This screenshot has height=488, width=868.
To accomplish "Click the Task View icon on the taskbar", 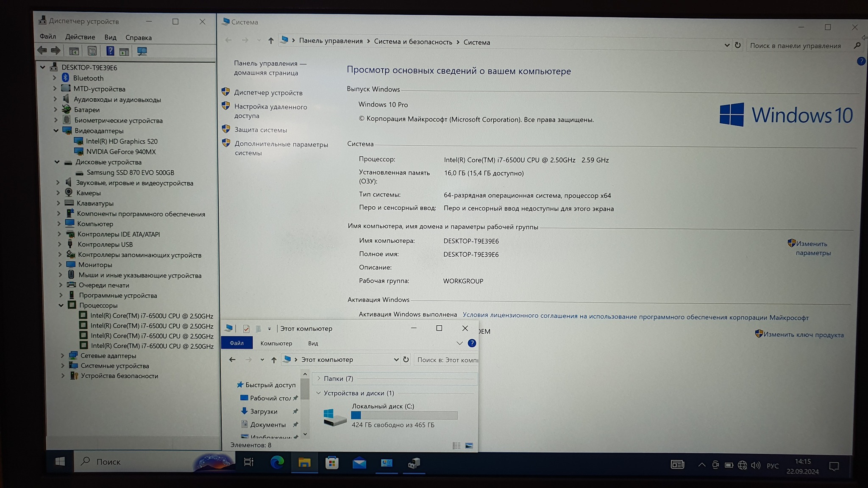I will point(249,462).
